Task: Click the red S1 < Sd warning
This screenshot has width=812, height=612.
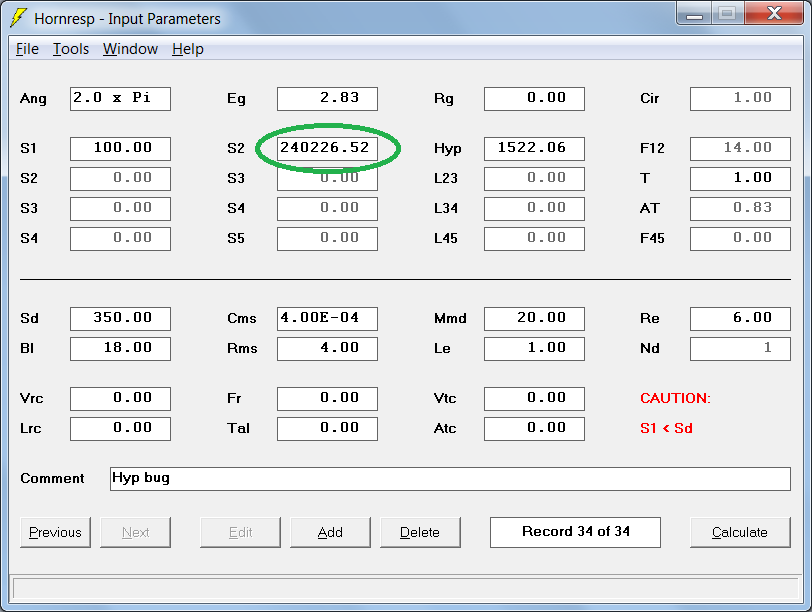Action: point(666,428)
